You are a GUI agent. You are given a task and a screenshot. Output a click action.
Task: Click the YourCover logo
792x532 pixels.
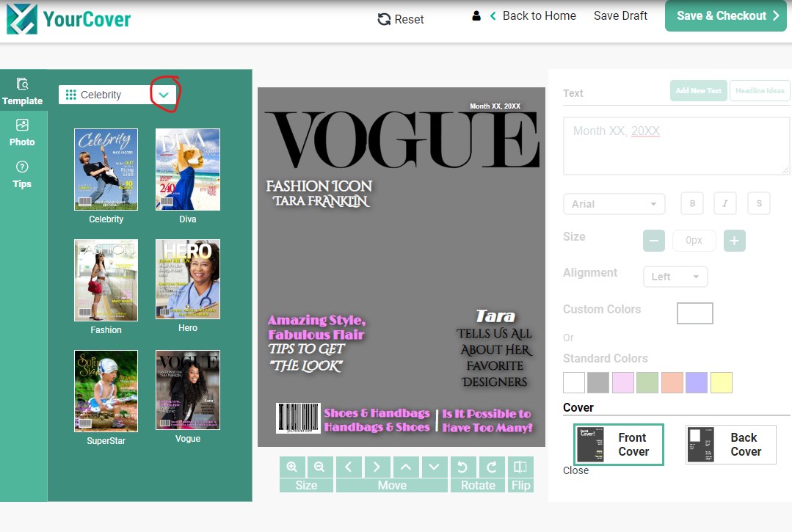(69, 19)
